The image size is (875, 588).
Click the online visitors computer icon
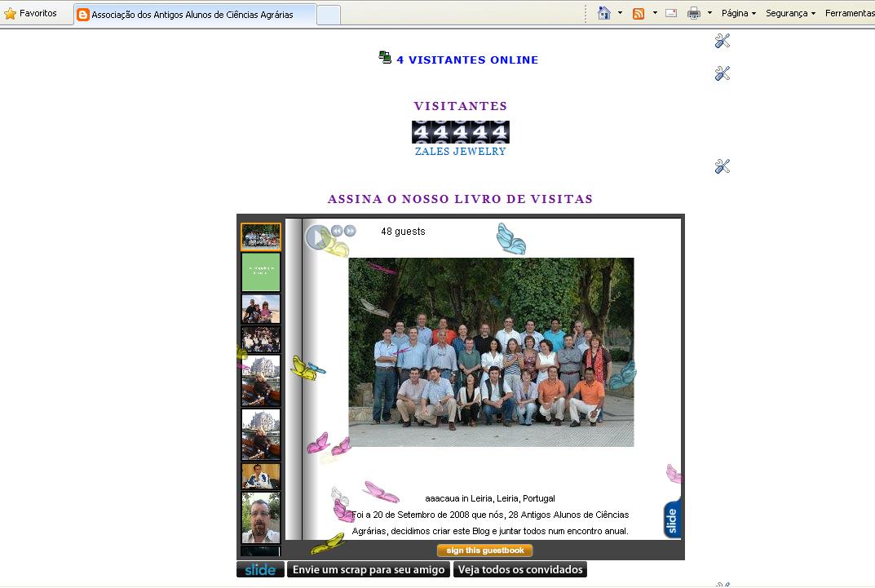(x=385, y=57)
